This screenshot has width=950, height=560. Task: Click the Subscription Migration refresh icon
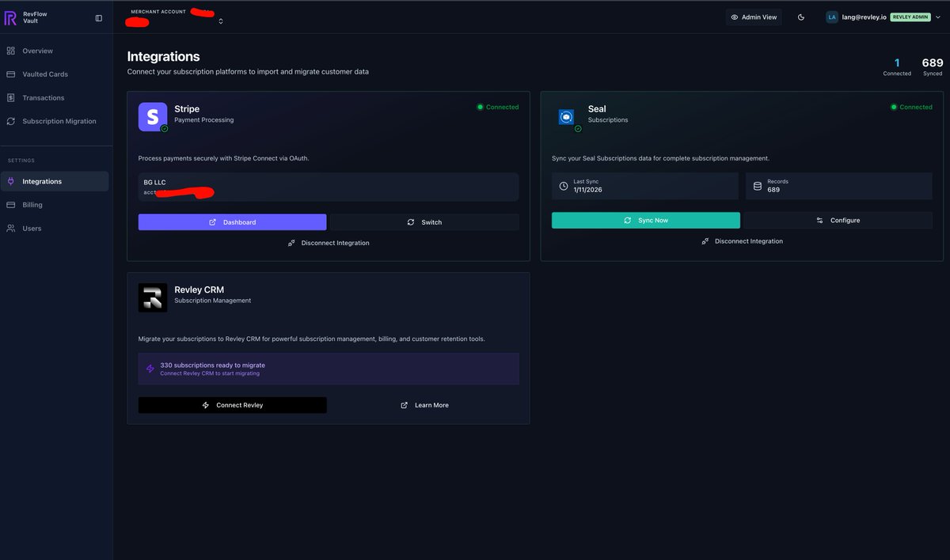[11, 122]
